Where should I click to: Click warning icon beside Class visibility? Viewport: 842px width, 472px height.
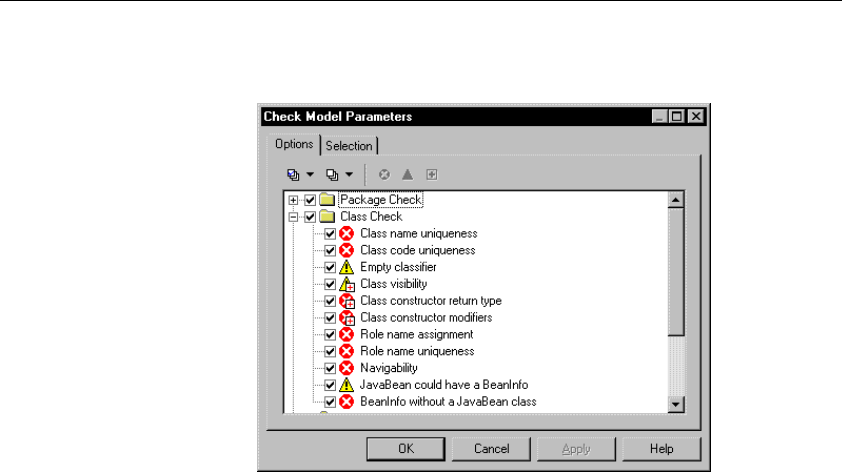[x=347, y=284]
